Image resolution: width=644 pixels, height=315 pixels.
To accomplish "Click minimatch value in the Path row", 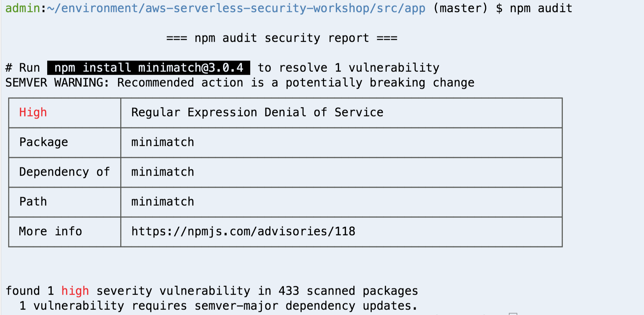I will 163,202.
